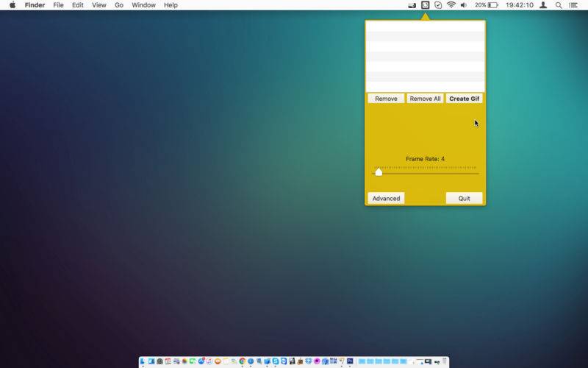The image size is (588, 368).
Task: Open the Go menu
Action: pyautogui.click(x=119, y=5)
